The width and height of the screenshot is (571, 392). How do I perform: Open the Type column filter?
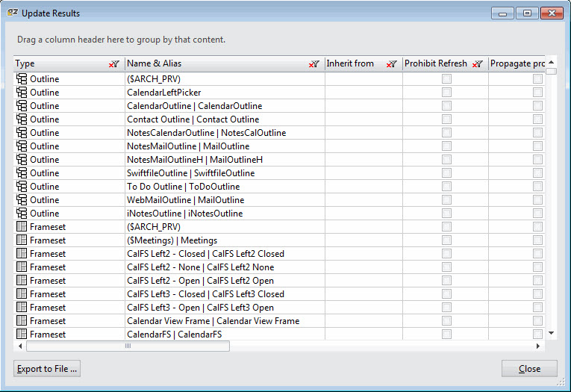coord(114,64)
